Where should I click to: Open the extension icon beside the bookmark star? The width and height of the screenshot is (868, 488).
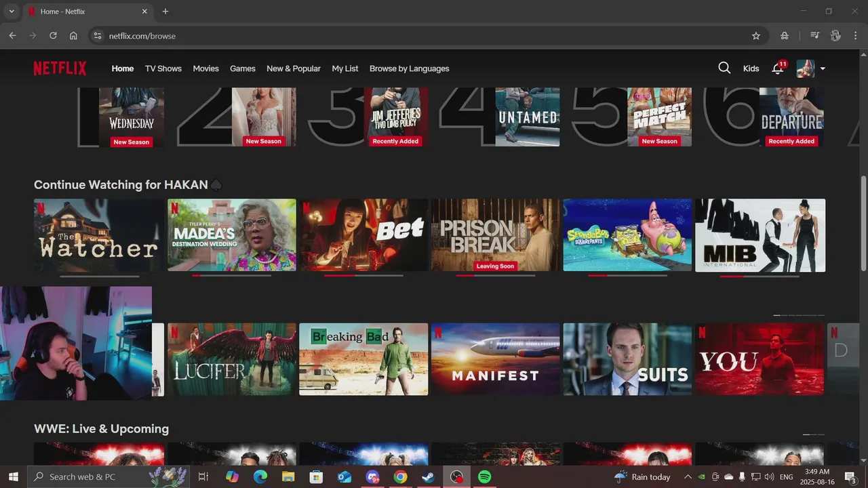point(785,35)
